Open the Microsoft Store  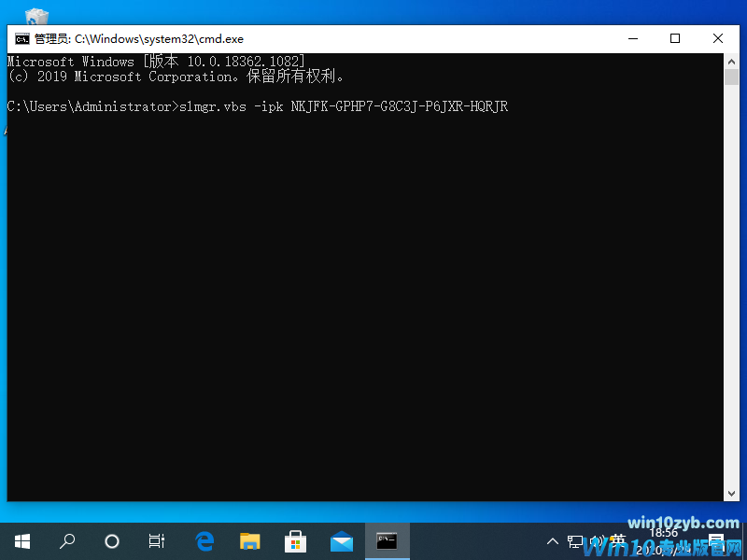(x=295, y=541)
